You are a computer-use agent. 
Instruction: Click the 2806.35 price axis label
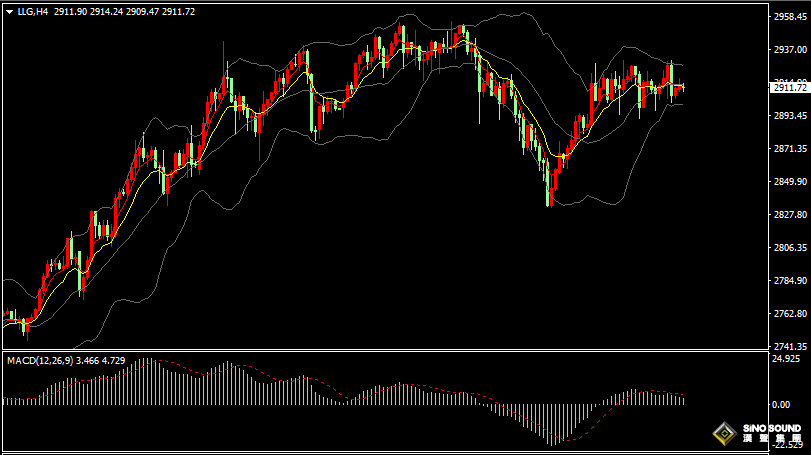pos(790,248)
